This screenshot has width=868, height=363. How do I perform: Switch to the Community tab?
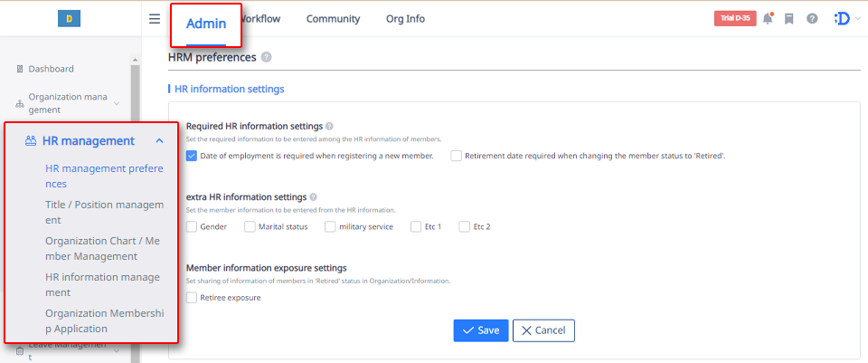click(333, 19)
